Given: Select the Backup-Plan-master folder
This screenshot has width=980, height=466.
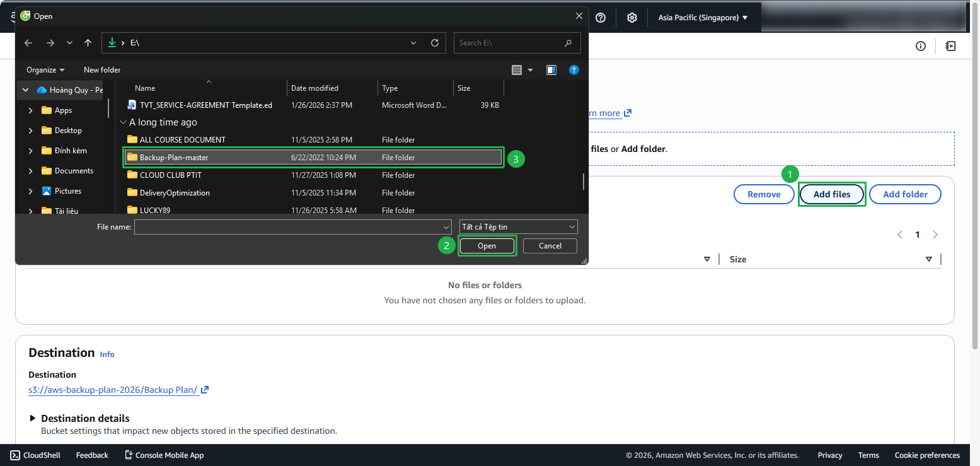Looking at the screenshot, I should [x=313, y=158].
